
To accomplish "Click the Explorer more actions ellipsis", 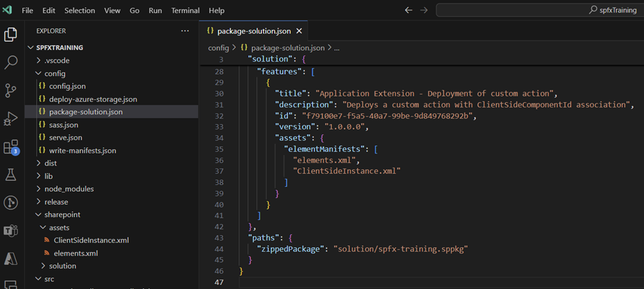I will [x=184, y=32].
